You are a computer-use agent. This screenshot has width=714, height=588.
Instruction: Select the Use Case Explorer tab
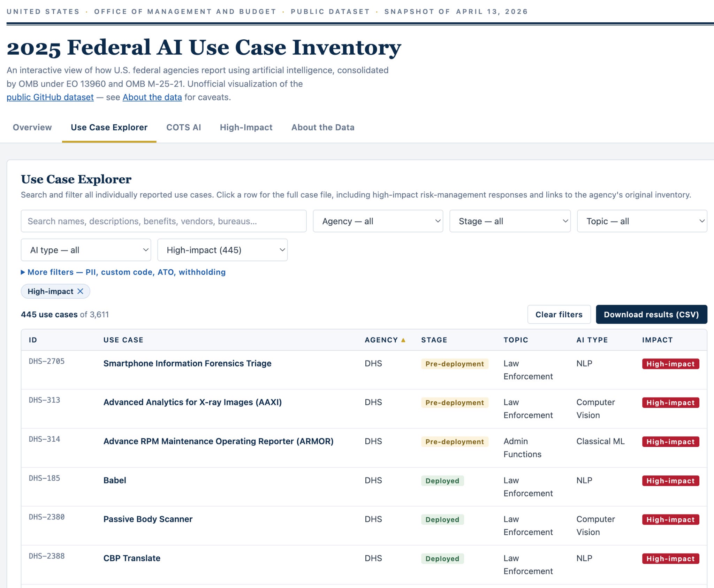[109, 127]
